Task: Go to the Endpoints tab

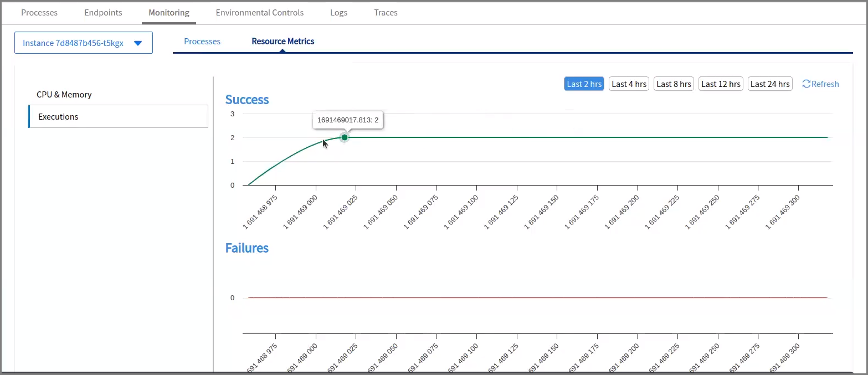Action: click(x=103, y=12)
